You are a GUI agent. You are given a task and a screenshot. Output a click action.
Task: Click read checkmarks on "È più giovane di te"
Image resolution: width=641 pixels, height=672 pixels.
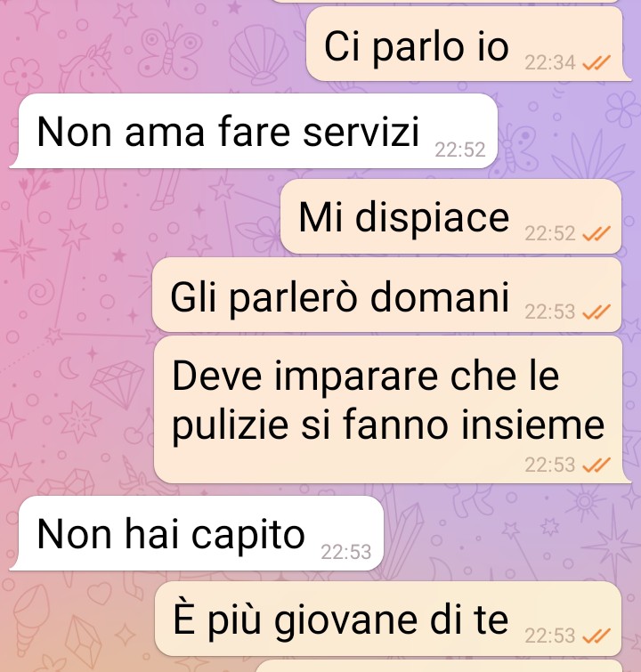coord(596,636)
